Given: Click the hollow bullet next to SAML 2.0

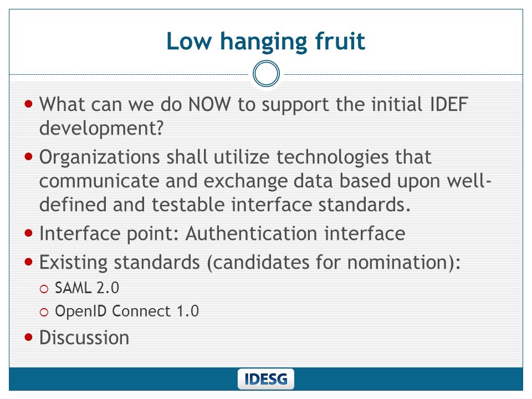Looking at the screenshot, I should pos(44,289).
